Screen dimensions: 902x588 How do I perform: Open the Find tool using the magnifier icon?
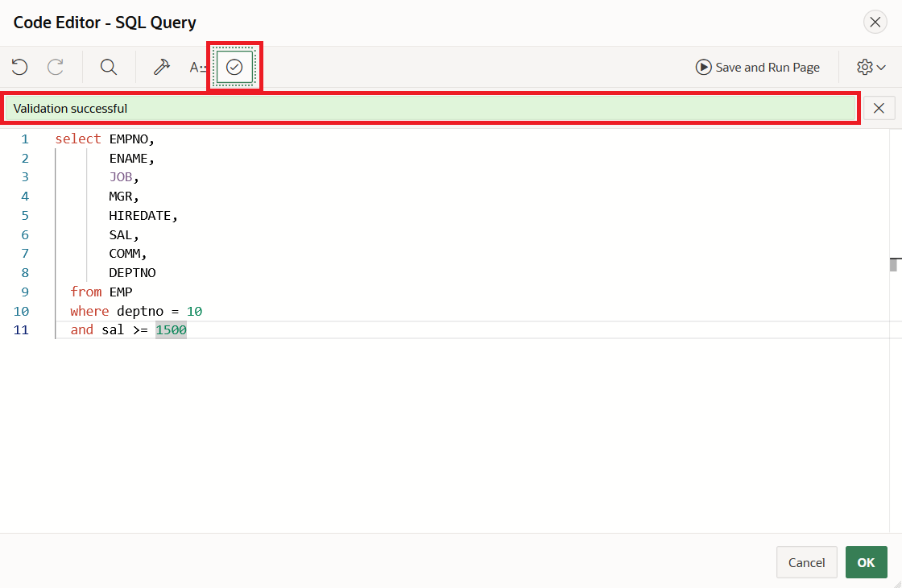(108, 67)
